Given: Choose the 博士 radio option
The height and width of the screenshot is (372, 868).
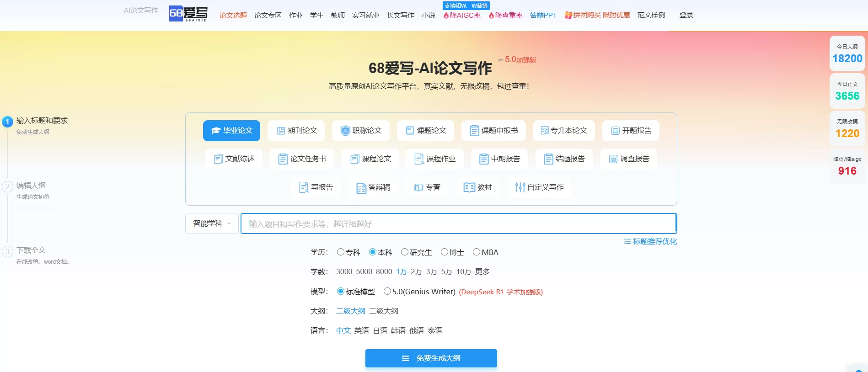Looking at the screenshot, I should (x=444, y=252).
